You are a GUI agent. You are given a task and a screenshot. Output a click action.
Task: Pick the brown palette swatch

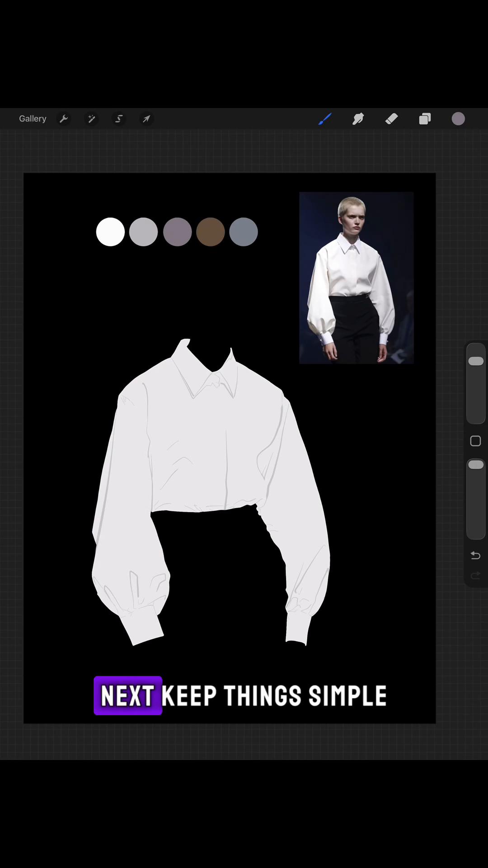coord(210,232)
